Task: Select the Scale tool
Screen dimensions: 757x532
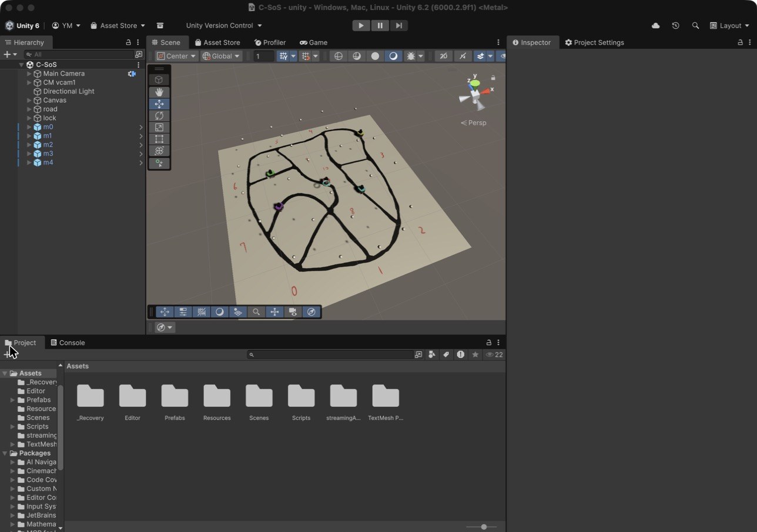Action: click(159, 128)
